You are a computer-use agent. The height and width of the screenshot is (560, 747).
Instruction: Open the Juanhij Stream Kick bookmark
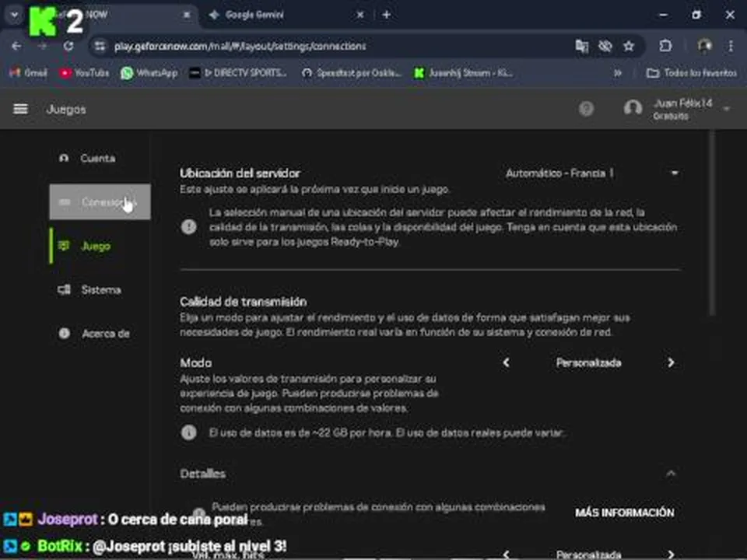click(464, 73)
